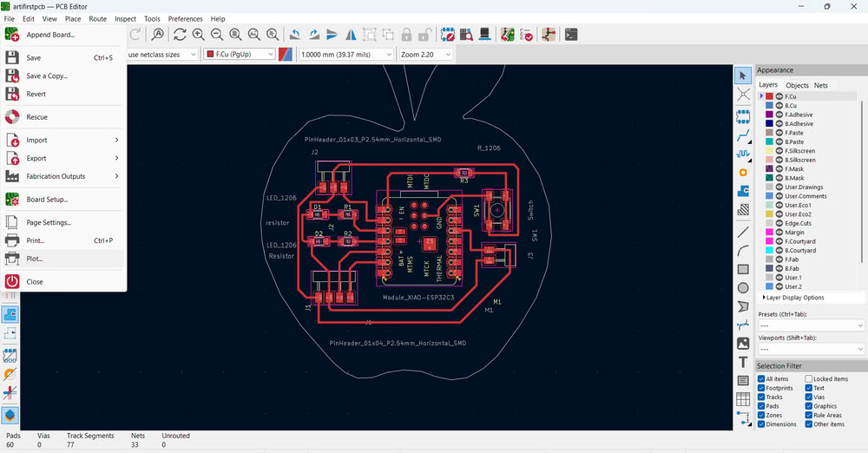868x453 pixels.
Task: Select the local ratsnest tool
Action: click(743, 95)
